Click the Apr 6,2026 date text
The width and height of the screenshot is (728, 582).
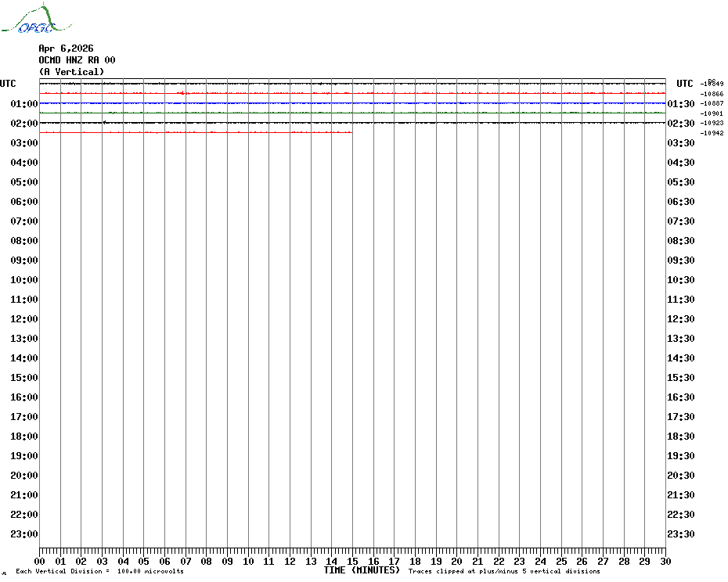[x=66, y=48]
